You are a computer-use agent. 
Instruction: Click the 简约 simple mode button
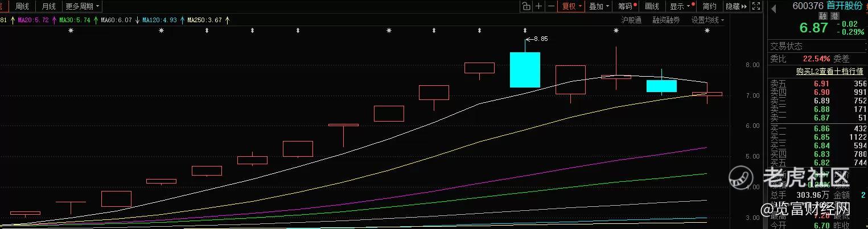pos(709,6)
